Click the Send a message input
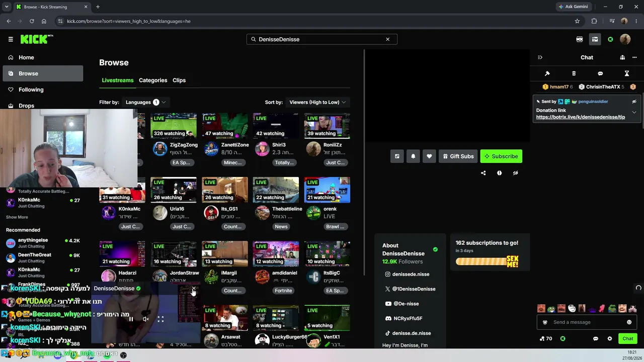The width and height of the screenshot is (644, 362). point(587,322)
